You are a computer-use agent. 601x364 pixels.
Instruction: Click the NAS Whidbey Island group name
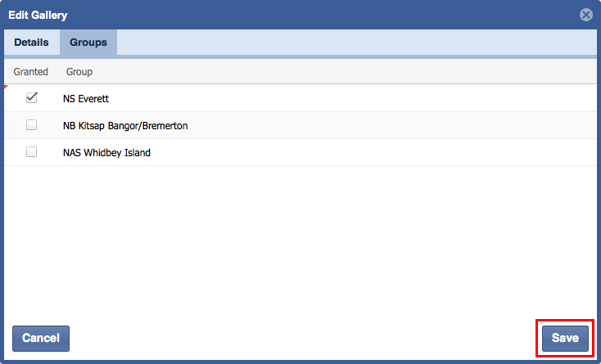(x=106, y=152)
